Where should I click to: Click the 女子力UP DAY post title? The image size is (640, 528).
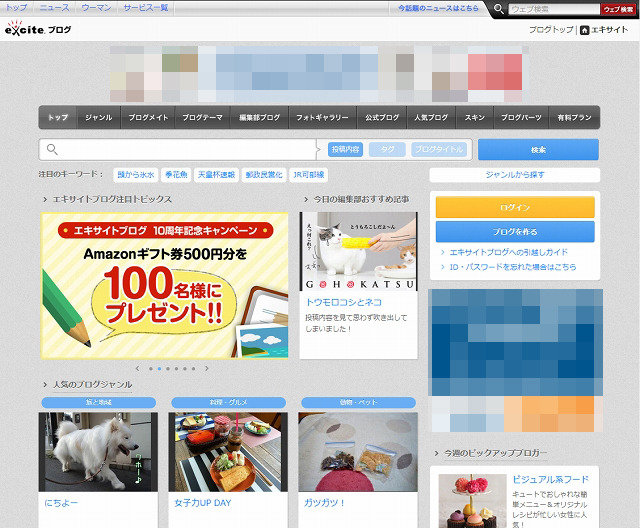click(202, 503)
